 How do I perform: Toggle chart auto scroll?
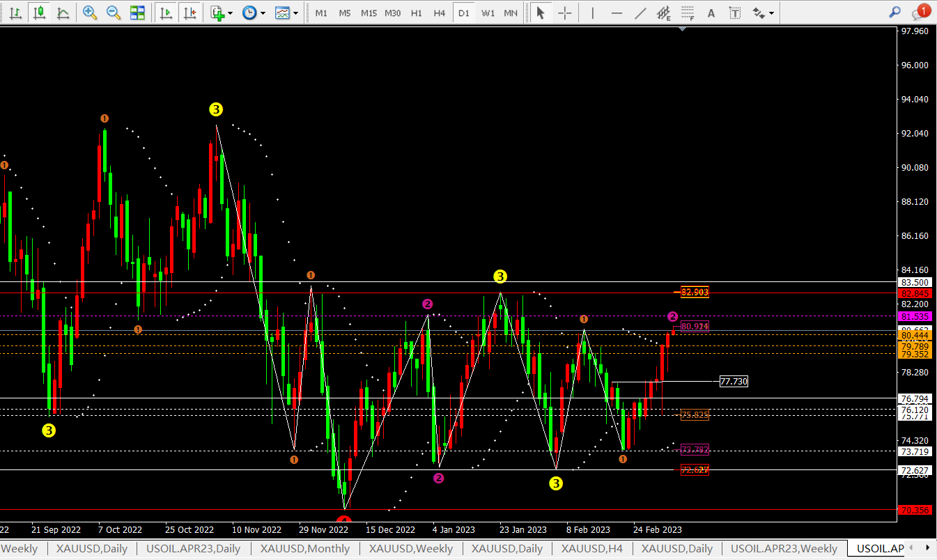166,13
